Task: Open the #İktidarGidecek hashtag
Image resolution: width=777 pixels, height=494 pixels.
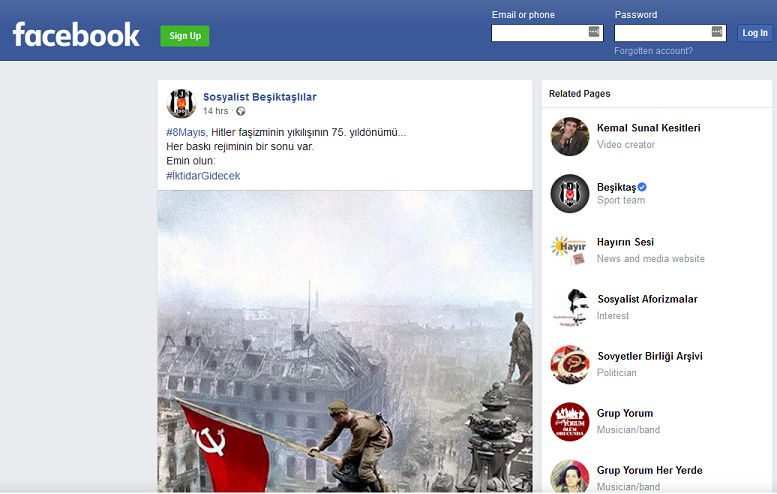Action: tap(203, 175)
